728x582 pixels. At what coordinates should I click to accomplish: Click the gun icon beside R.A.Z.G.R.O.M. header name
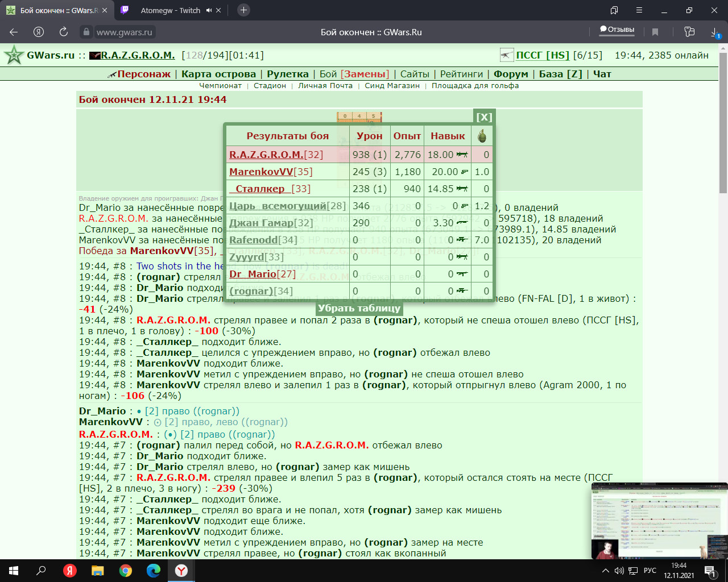tap(95, 56)
